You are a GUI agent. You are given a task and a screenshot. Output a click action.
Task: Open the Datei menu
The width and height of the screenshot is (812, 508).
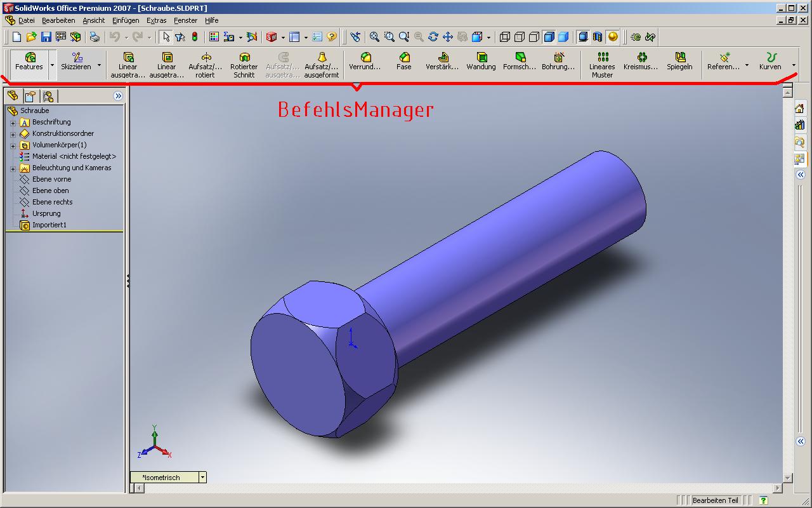27,20
